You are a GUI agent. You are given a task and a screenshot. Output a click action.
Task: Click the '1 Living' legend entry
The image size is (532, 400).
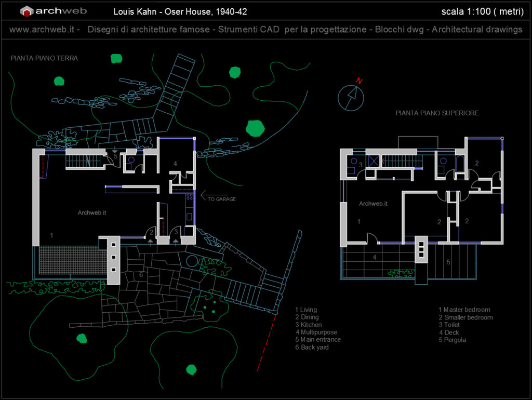click(x=306, y=310)
